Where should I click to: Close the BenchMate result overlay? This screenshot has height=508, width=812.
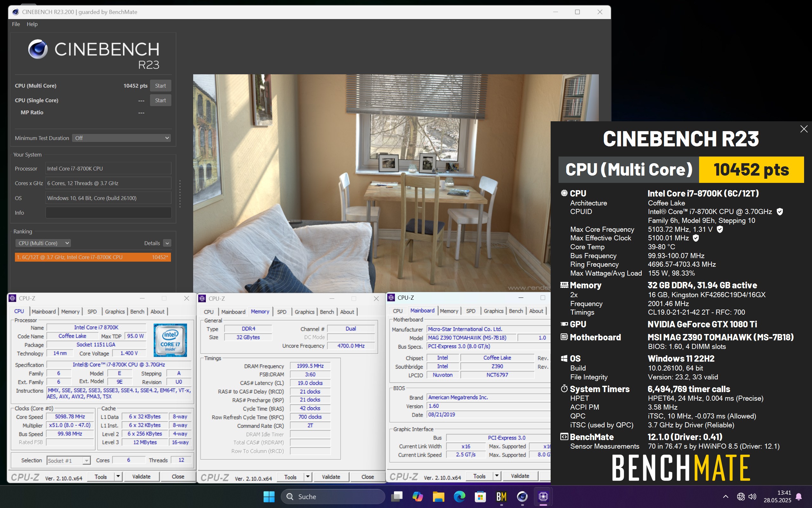click(x=804, y=129)
